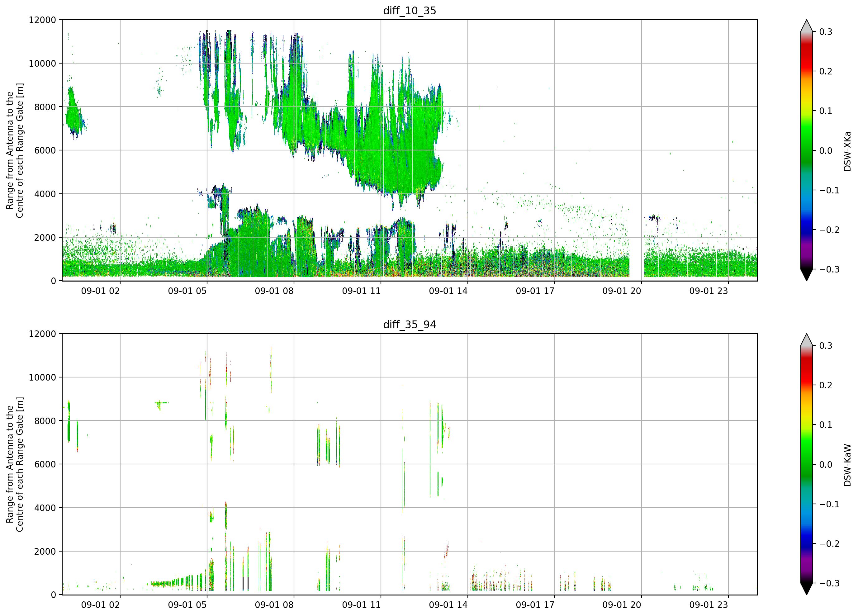
Task: Click the 0.3 tick on DSW-XKa colorbar
Action: pyautogui.click(x=826, y=32)
